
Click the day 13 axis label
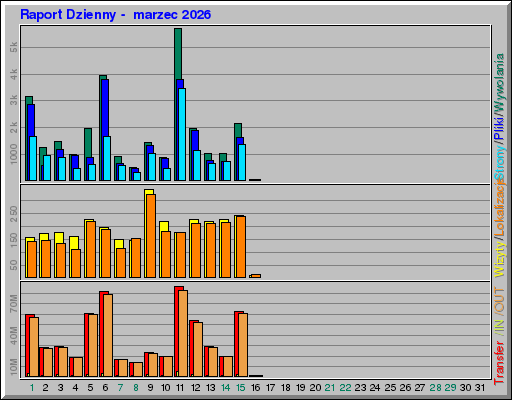tap(210, 388)
